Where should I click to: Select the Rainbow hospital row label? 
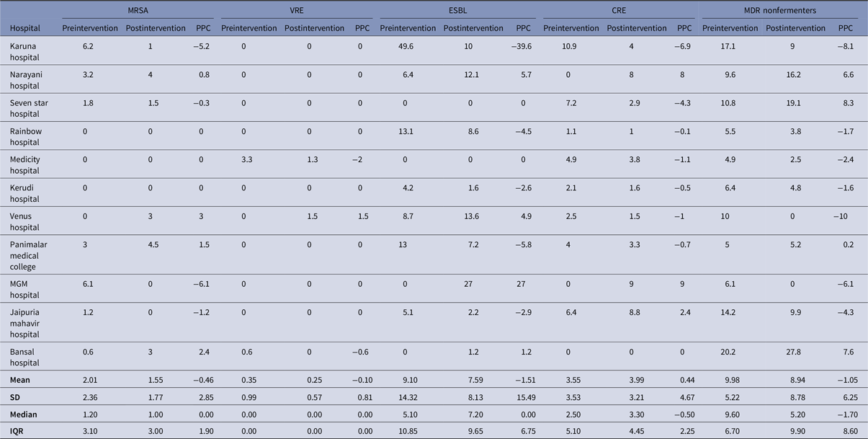click(x=26, y=136)
